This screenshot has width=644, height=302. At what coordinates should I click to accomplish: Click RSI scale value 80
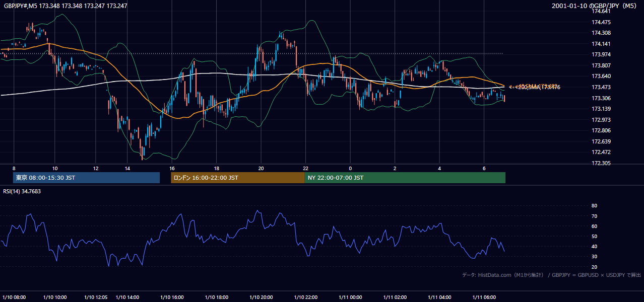pos(595,206)
